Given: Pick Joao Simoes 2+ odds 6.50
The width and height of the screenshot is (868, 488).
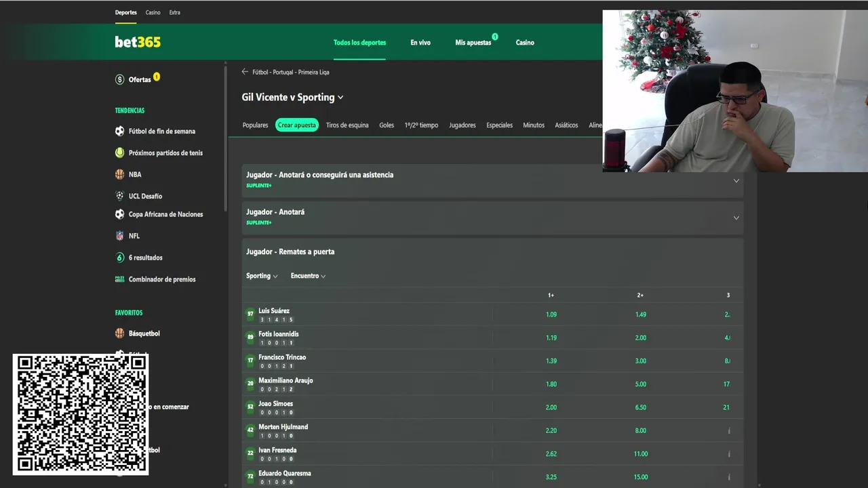Looking at the screenshot, I should tap(641, 407).
